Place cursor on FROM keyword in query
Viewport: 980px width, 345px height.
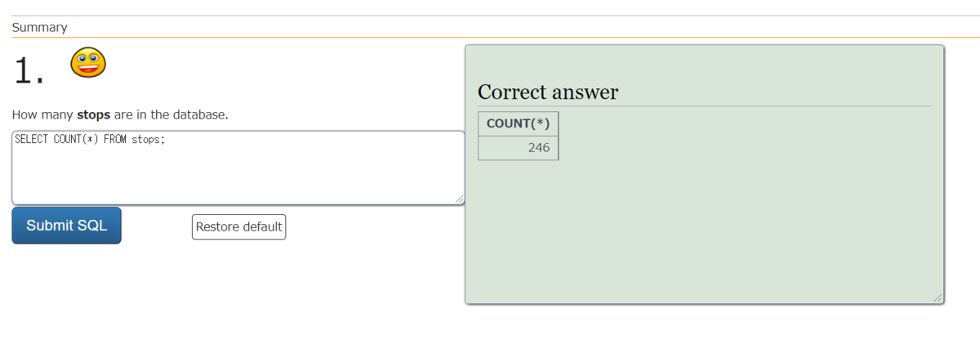[x=115, y=139]
